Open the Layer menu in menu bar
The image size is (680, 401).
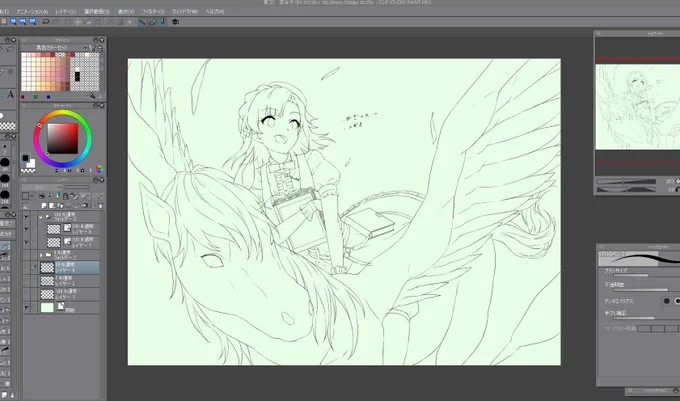click(65, 12)
